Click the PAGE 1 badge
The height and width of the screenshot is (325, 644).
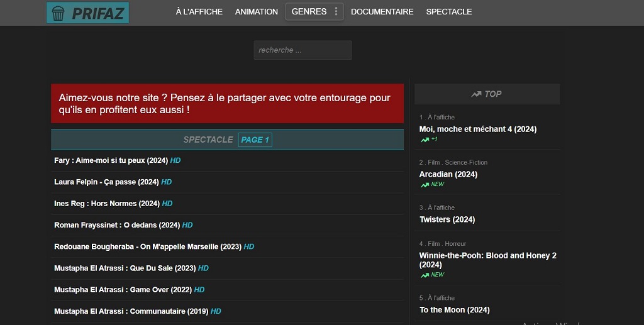click(x=255, y=140)
